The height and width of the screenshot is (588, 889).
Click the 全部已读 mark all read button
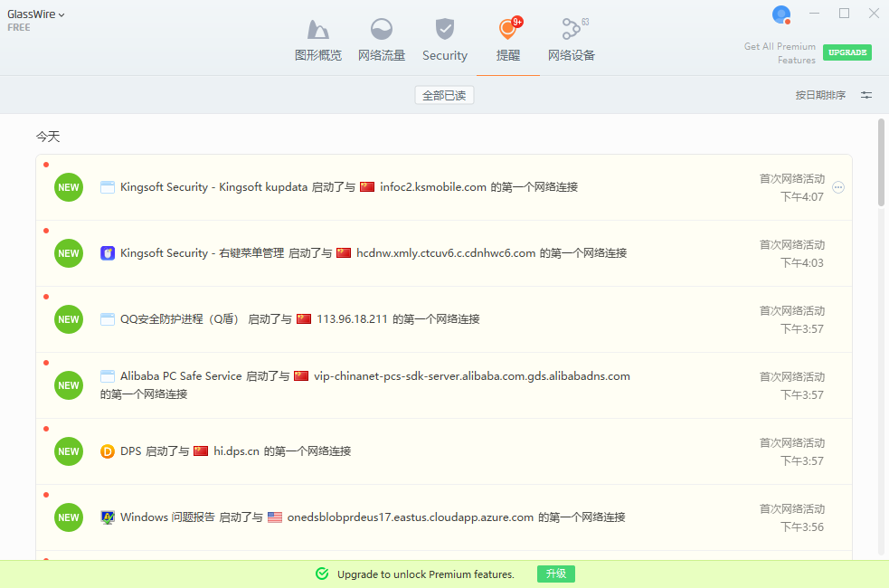(444, 95)
